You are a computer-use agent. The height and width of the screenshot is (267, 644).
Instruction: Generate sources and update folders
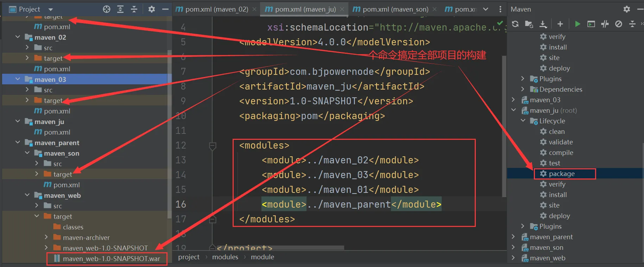(529, 24)
